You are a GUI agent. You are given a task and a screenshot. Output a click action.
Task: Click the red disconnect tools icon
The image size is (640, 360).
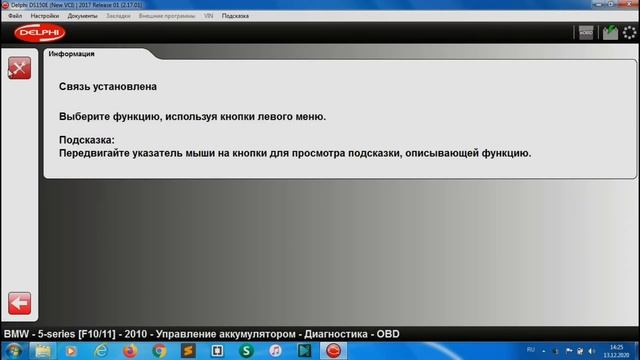pos(20,68)
